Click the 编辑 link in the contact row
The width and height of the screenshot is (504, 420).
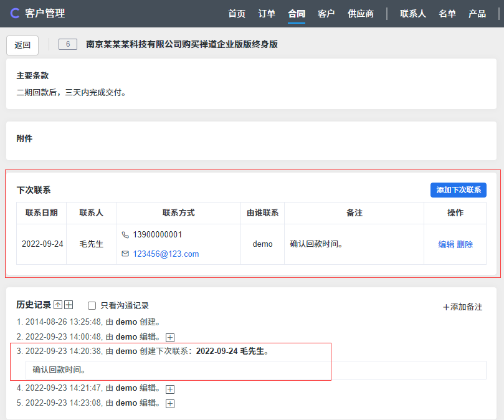446,244
